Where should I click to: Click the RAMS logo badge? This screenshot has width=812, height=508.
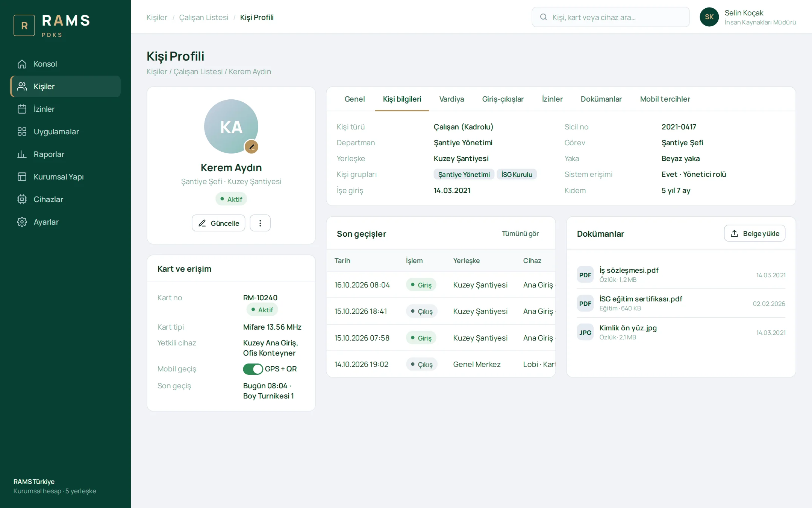(24, 26)
